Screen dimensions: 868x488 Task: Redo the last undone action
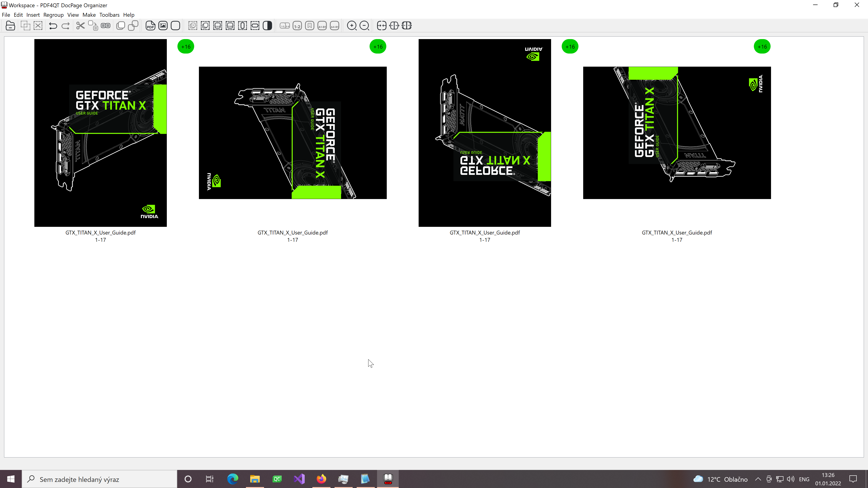coord(66,26)
